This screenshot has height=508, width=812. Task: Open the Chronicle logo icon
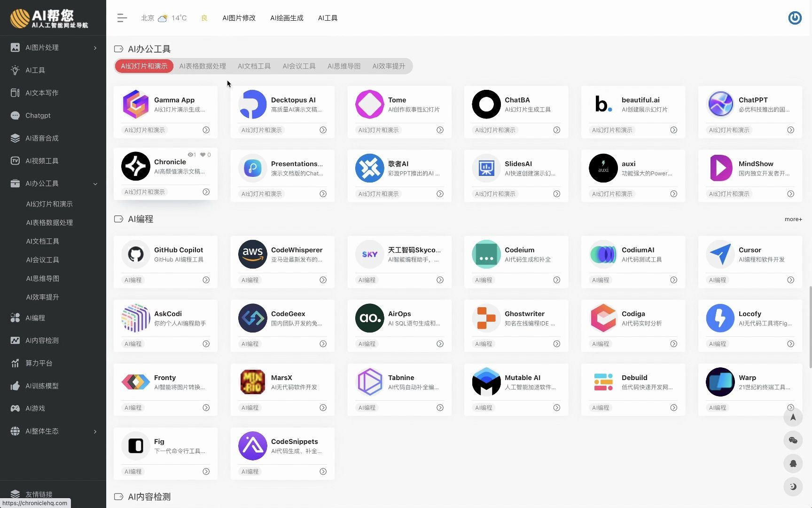[136, 166]
